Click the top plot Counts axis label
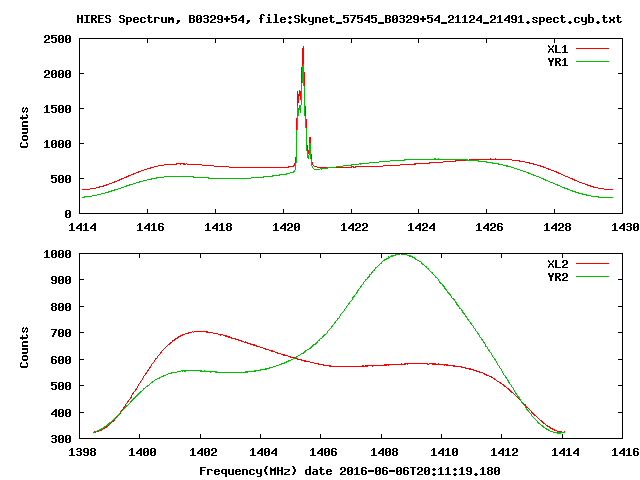 [24, 127]
